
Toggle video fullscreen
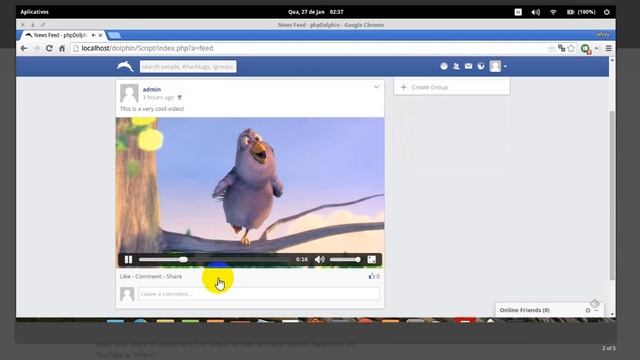tap(371, 260)
